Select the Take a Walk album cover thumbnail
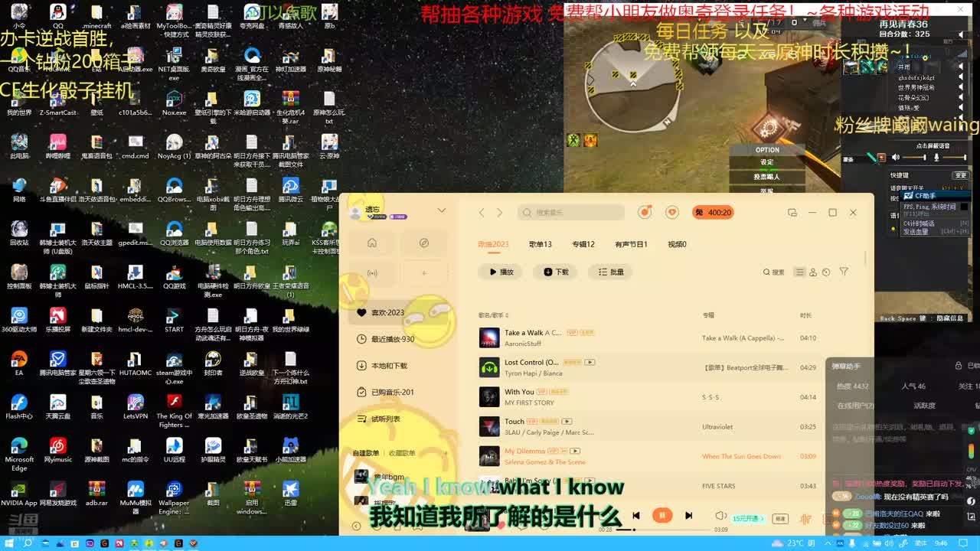Screen dimensions: 980x551 coord(489,337)
